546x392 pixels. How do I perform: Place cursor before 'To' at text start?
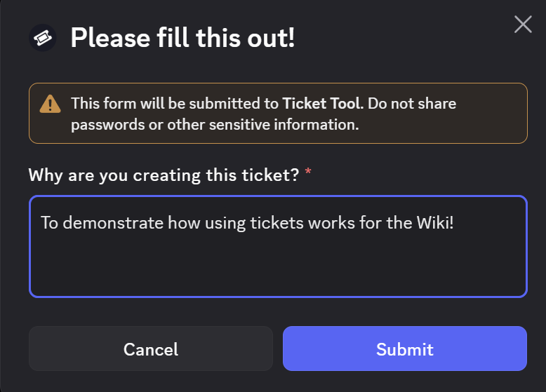(41, 222)
